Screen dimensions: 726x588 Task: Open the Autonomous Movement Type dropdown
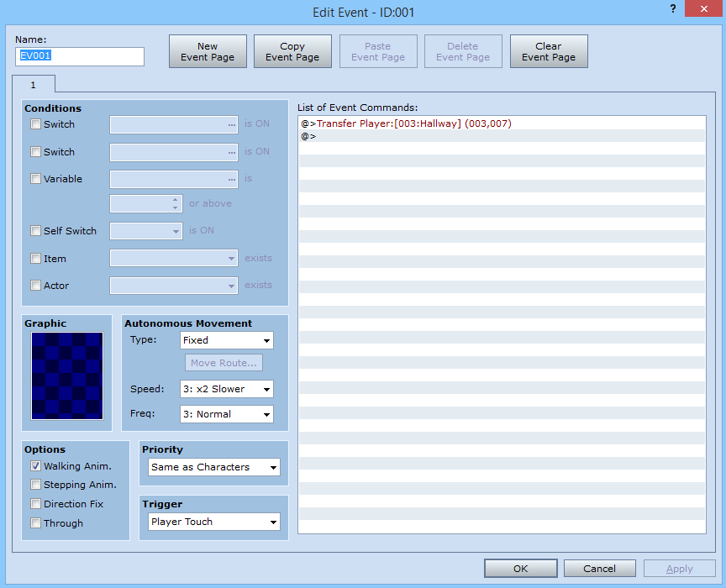coord(227,340)
